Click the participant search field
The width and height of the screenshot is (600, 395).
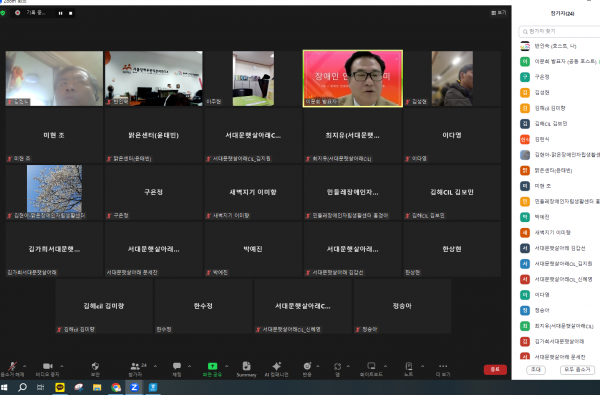(x=560, y=31)
